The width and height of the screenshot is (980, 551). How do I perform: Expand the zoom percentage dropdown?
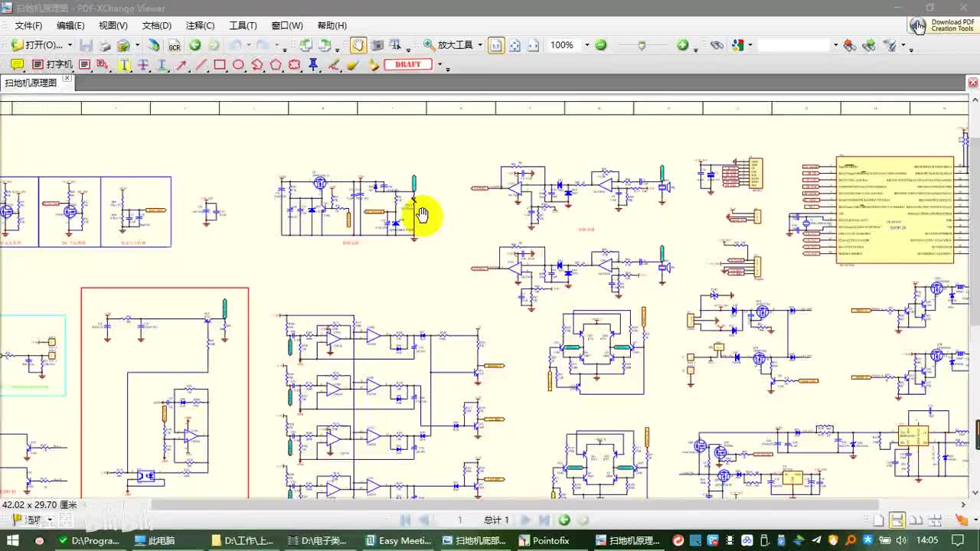point(586,45)
